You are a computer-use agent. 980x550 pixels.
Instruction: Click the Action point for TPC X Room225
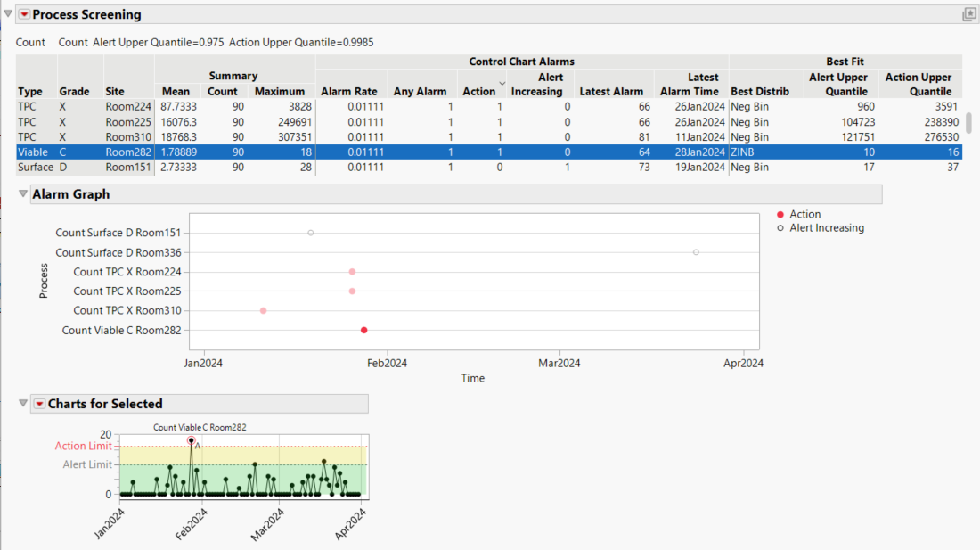(352, 291)
